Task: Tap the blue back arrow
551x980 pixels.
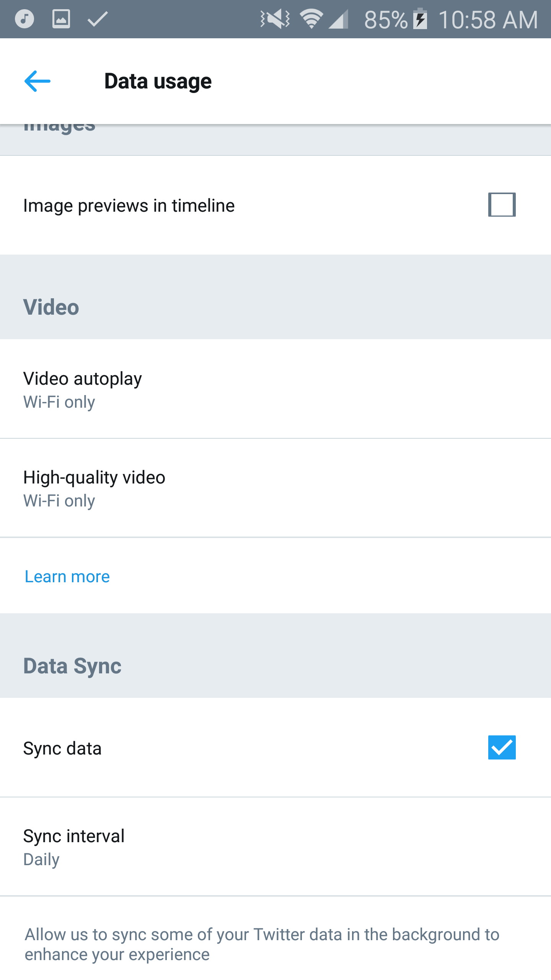Action: (x=37, y=81)
